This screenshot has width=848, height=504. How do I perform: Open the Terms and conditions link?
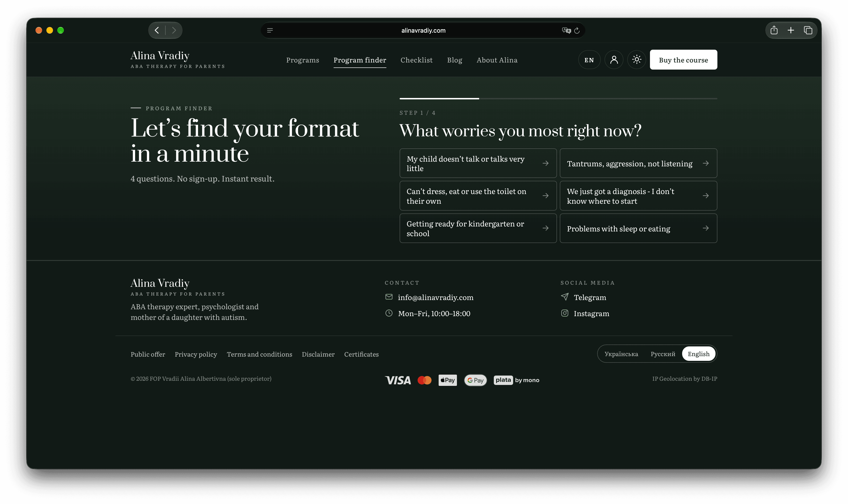pos(259,354)
